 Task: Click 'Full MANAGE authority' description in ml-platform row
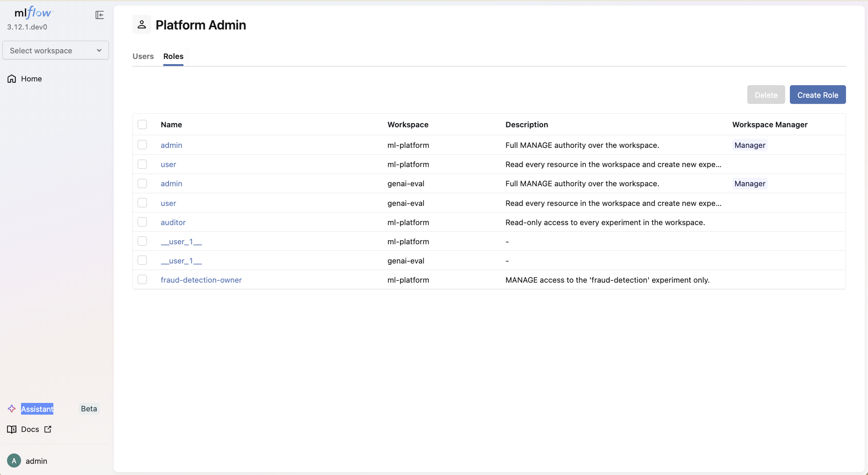[x=582, y=145]
